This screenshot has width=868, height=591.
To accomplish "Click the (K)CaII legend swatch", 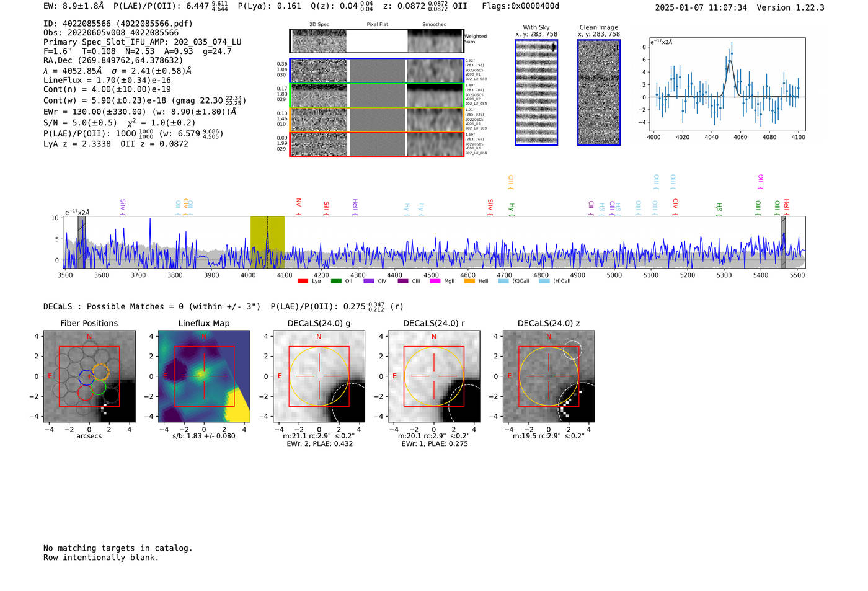I will point(503,281).
